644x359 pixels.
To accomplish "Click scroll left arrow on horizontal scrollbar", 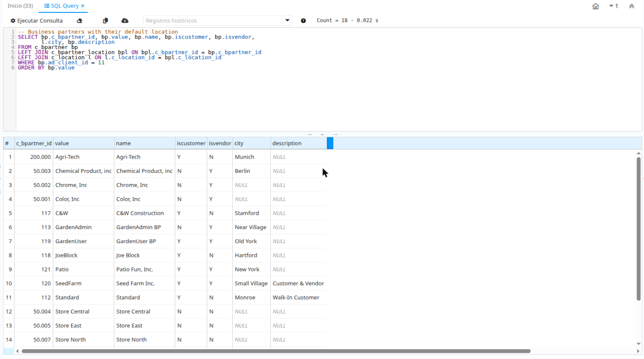I will tap(18, 351).
